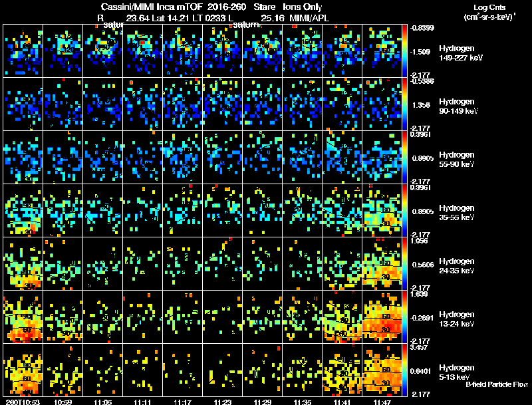Select the 13-24 keV panel at 11:41
532x405 pixels.
tap(342, 317)
